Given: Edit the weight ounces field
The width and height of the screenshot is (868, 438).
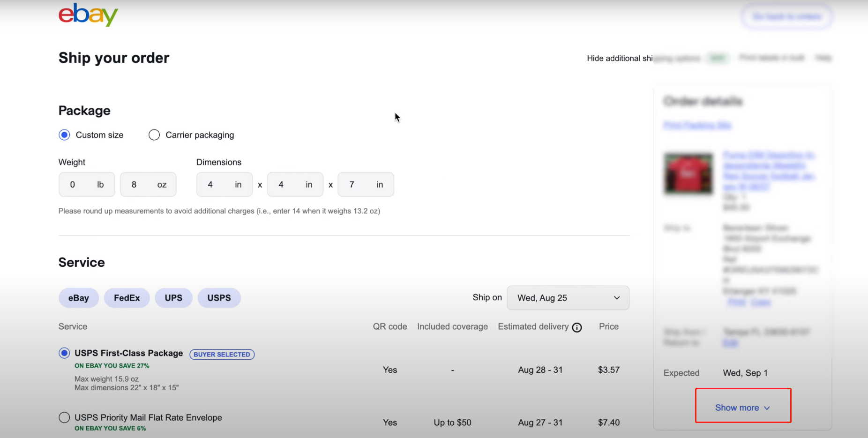Looking at the screenshot, I should pyautogui.click(x=148, y=184).
